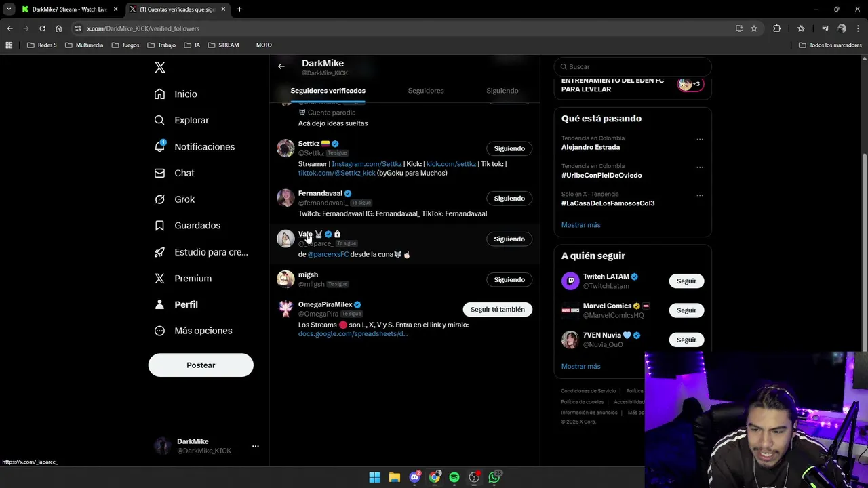This screenshot has width=868, height=488.
Task: Open Settkz profile avatar
Action: pos(285,148)
